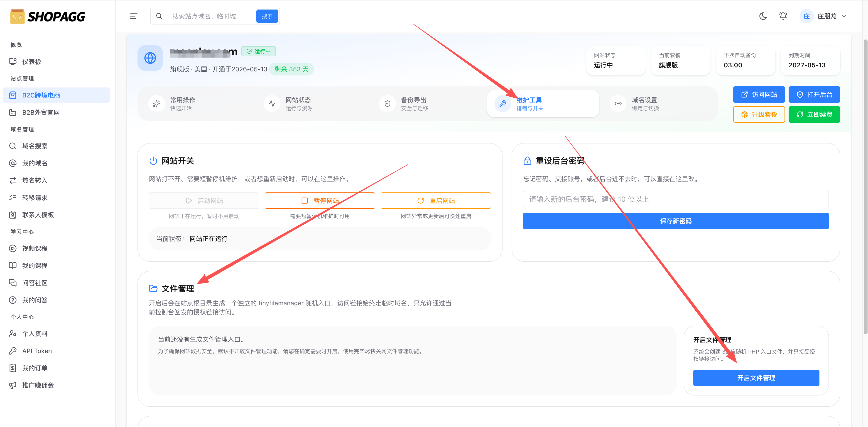Click the 升级套餐 button
The width and height of the screenshot is (868, 427).
click(759, 114)
